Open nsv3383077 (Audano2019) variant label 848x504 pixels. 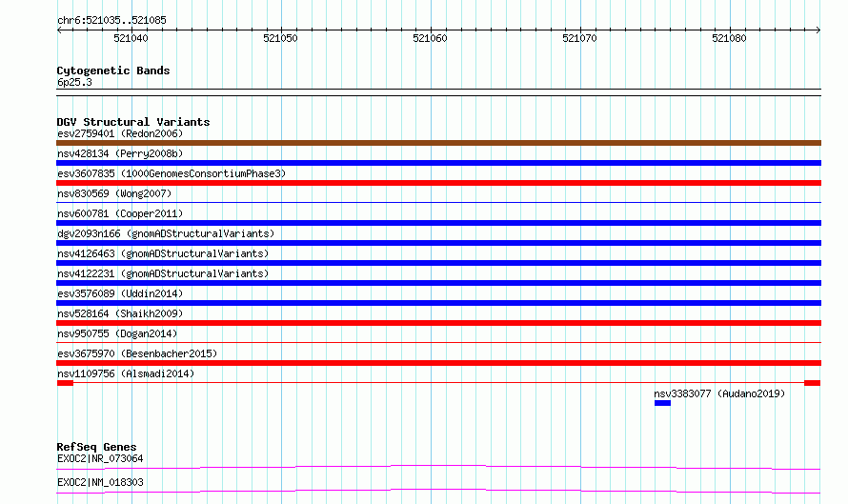pyautogui.click(x=719, y=393)
